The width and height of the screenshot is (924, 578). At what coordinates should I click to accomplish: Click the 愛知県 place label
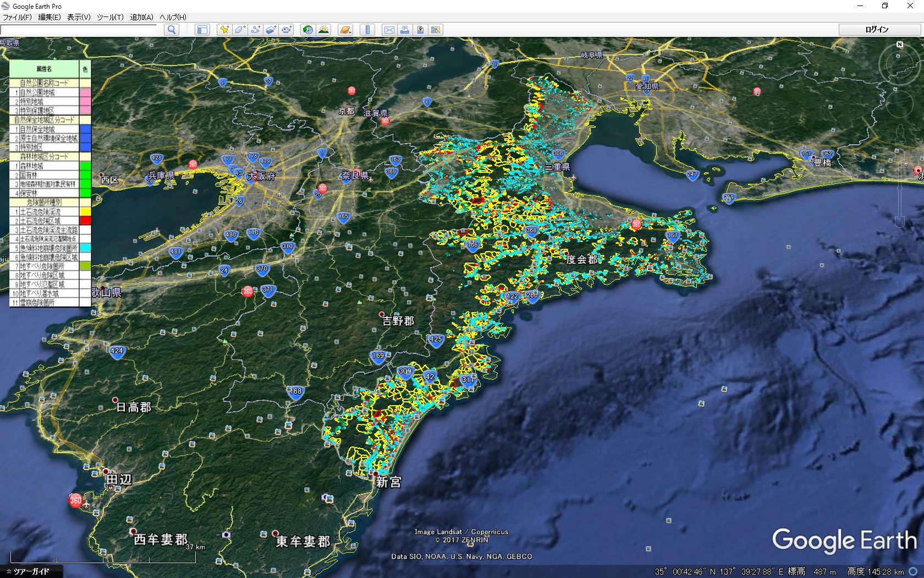point(647,86)
